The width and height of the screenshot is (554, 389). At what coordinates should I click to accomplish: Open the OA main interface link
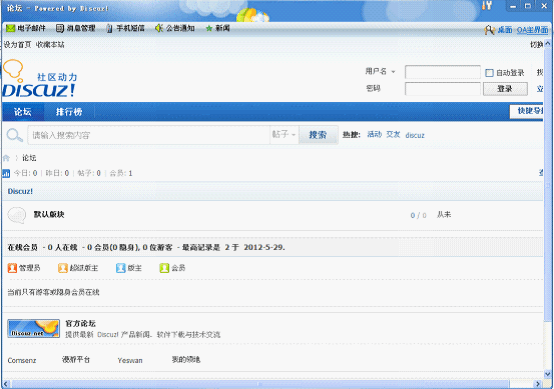532,30
